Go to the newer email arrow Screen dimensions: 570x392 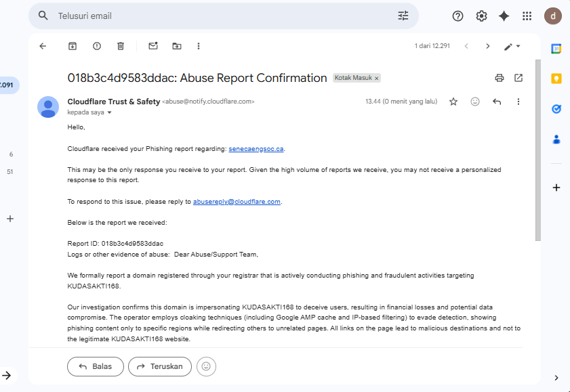[x=466, y=46]
